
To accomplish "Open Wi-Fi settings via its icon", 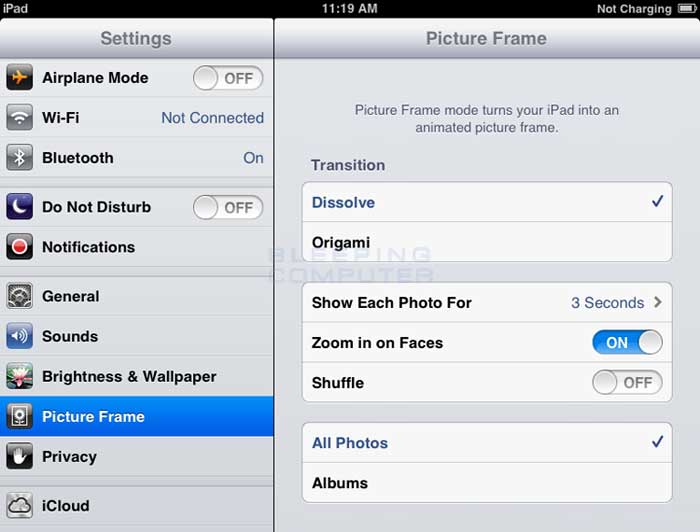I will coord(19,117).
